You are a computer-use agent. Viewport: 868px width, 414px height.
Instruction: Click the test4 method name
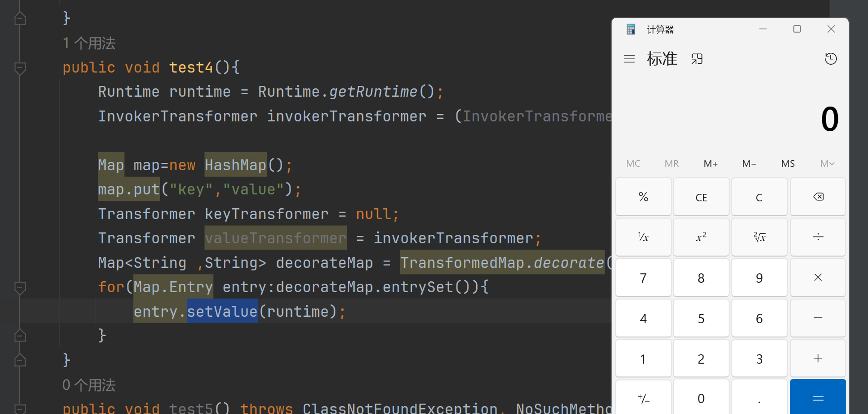click(191, 67)
